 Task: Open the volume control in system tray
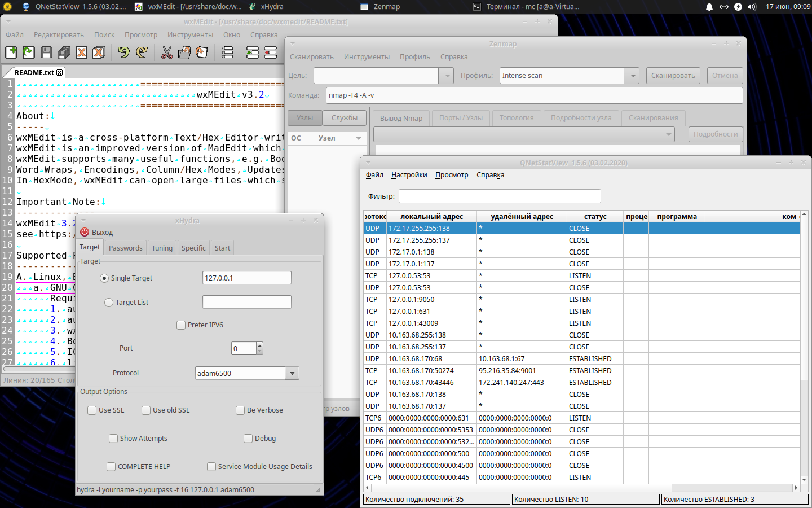(x=752, y=7)
